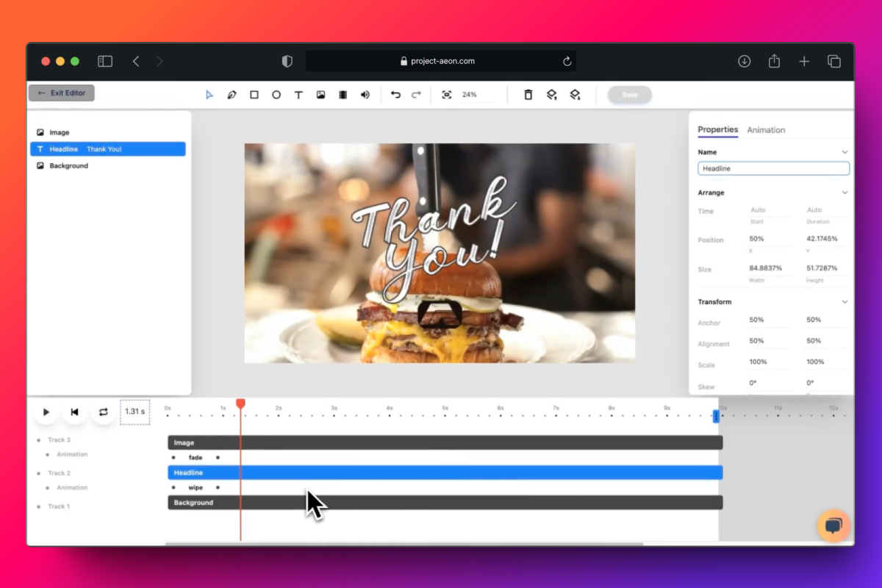The width and height of the screenshot is (882, 588).
Task: Open Safari's share menu
Action: point(774,61)
